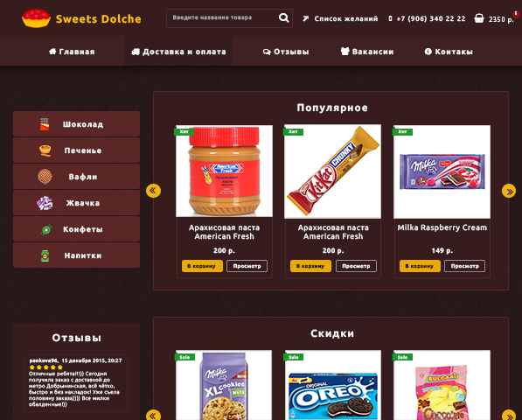Open the shopping basket icon

coord(479,18)
